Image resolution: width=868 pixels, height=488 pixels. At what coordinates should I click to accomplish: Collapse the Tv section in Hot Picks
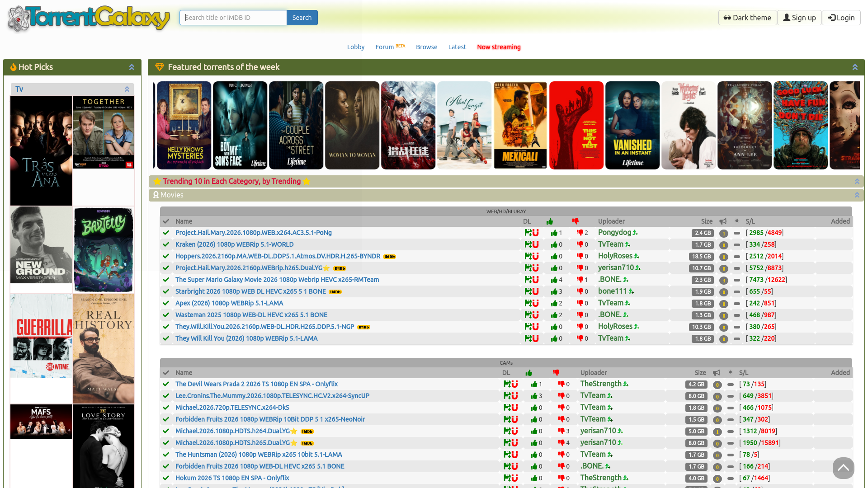[x=127, y=89]
